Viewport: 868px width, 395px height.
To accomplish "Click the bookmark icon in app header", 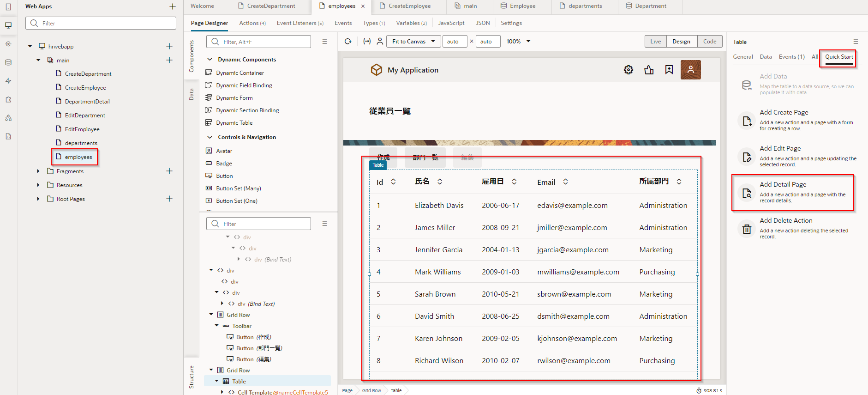I will [x=669, y=70].
